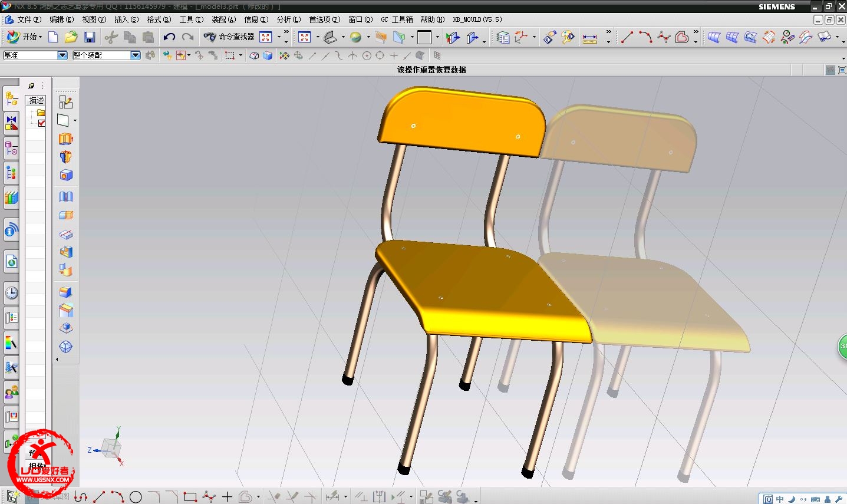Image resolution: width=847 pixels, height=504 pixels.
Task: Toggle the Mid Point snap option
Action: (325, 55)
